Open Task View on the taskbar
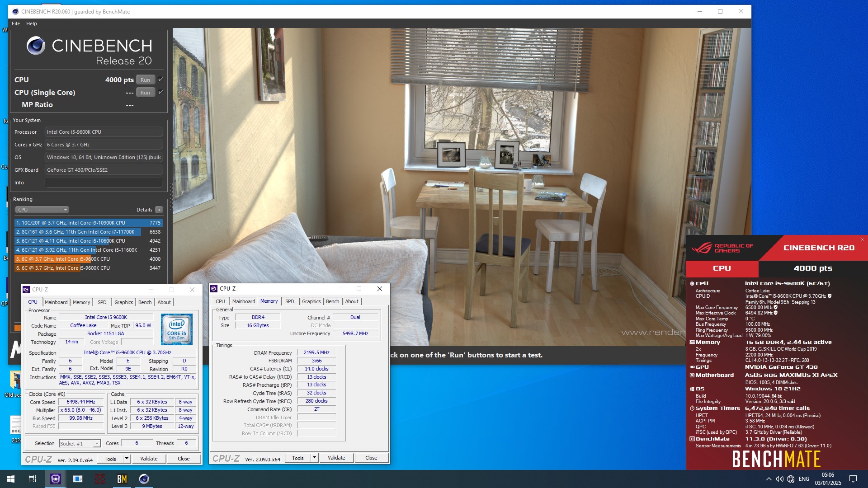The image size is (868, 488). coord(33,479)
